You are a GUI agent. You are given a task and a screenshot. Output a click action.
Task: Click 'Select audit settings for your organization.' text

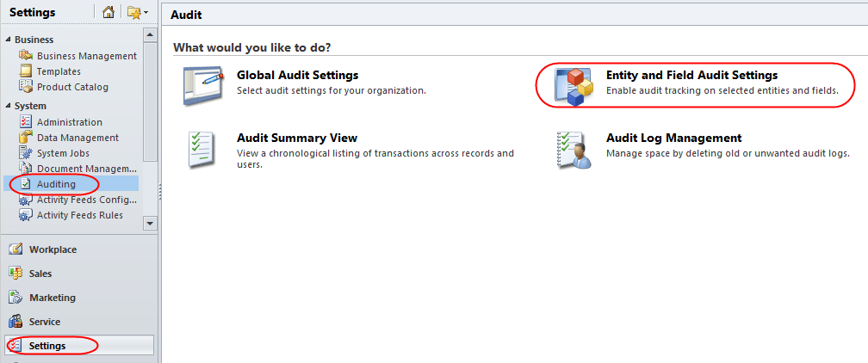[x=331, y=90]
